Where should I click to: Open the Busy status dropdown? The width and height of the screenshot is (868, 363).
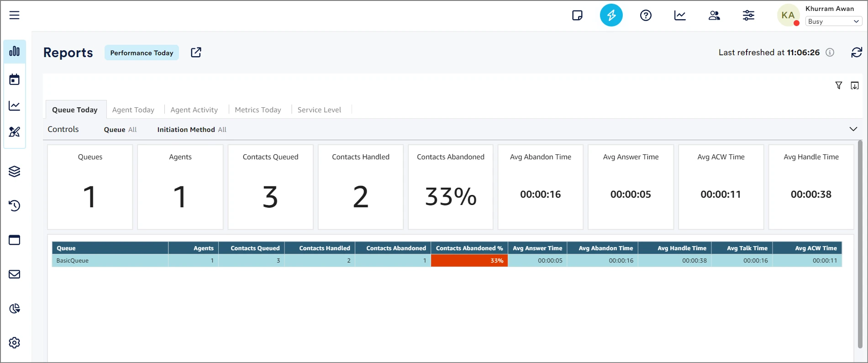click(x=833, y=21)
